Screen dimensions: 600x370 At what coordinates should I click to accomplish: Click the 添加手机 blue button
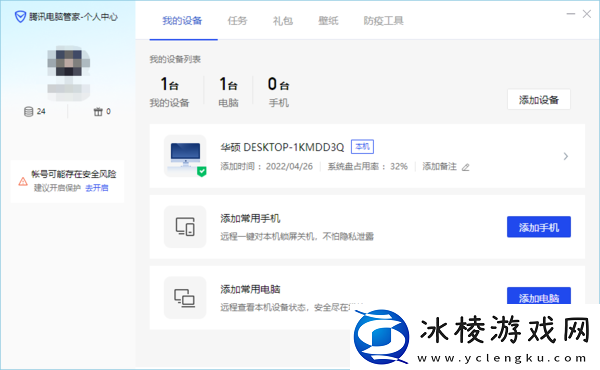pos(539,227)
